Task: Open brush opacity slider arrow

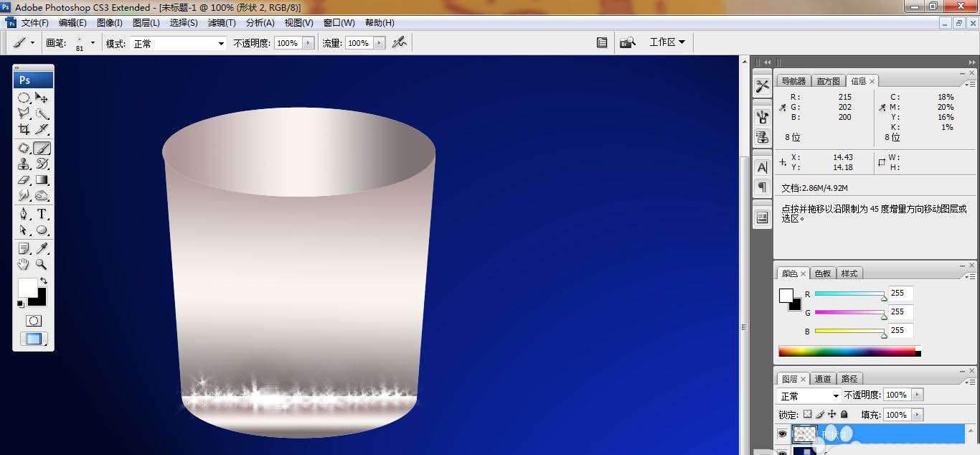Action: tap(308, 43)
